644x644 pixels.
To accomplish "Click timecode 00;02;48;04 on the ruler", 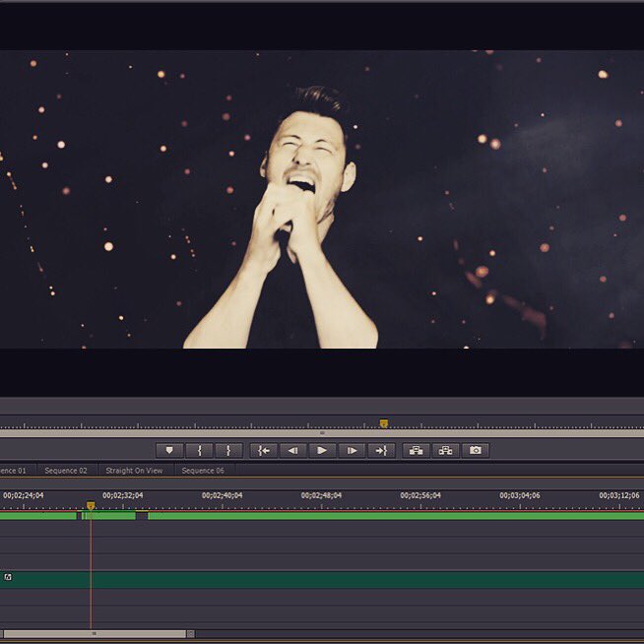I will click(321, 495).
